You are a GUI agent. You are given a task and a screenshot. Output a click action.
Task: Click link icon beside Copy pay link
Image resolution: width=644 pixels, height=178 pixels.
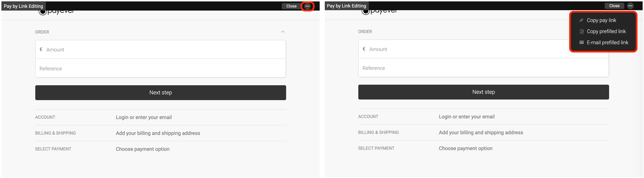click(582, 20)
